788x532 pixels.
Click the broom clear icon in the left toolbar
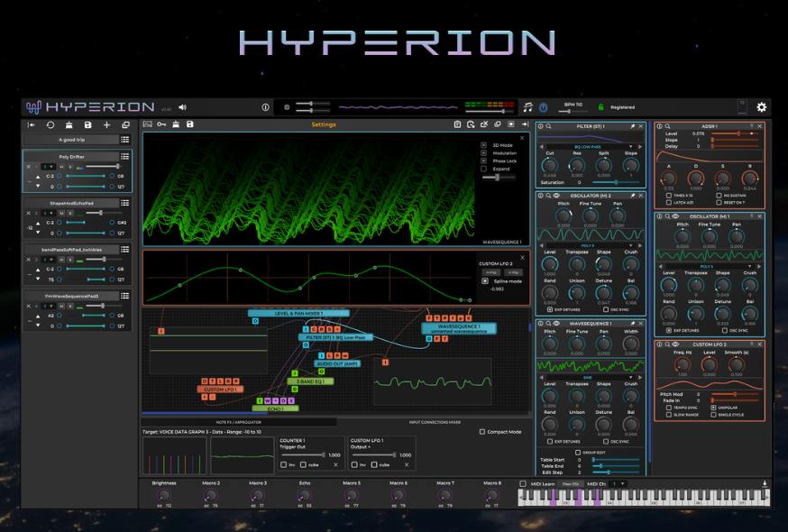(69, 124)
